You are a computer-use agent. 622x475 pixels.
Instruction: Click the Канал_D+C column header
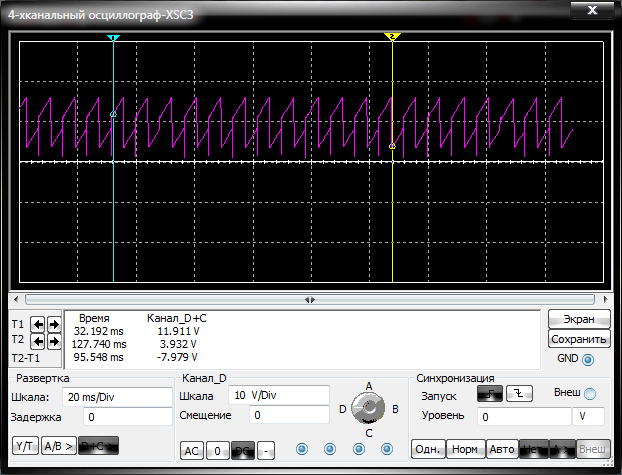[177, 318]
